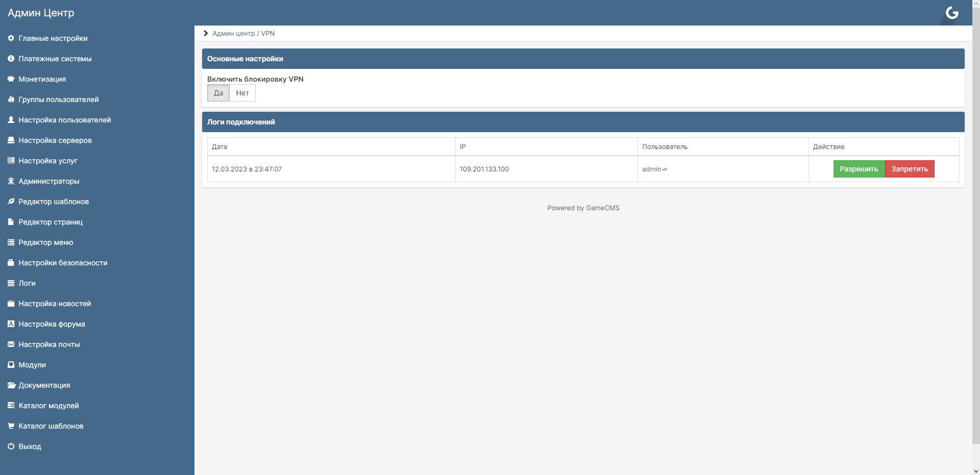Enable VPN blocking with the Да button
Image resolution: width=980 pixels, height=475 pixels.
(218, 93)
